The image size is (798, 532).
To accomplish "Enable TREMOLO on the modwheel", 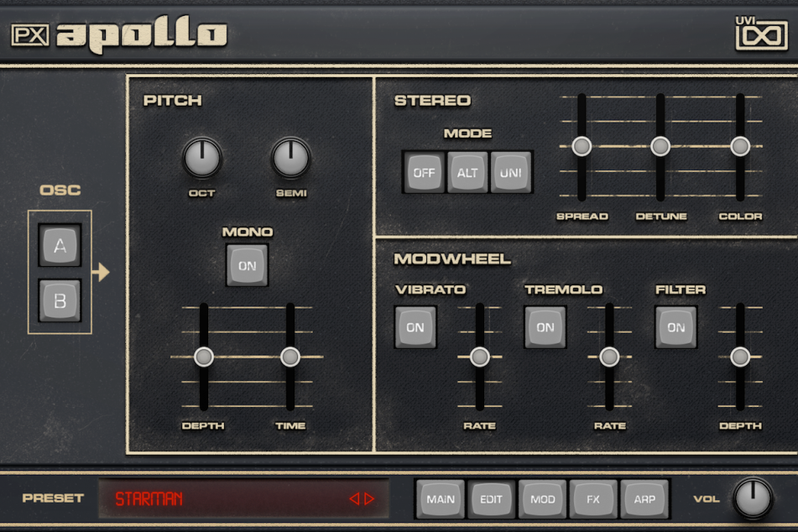I will click(x=545, y=326).
